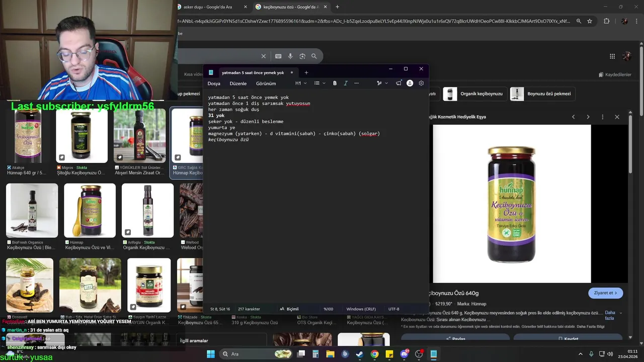Viewport: 644px width, 362px height.
Task: Click the %100 zoom level in status bar
Action: (329, 309)
